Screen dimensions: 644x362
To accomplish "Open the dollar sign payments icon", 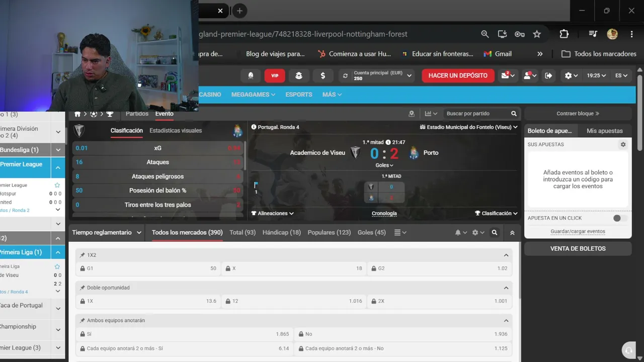I will click(x=323, y=75).
